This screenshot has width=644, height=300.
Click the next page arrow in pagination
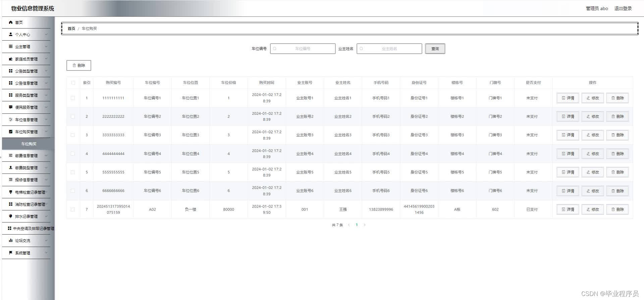pos(365,225)
